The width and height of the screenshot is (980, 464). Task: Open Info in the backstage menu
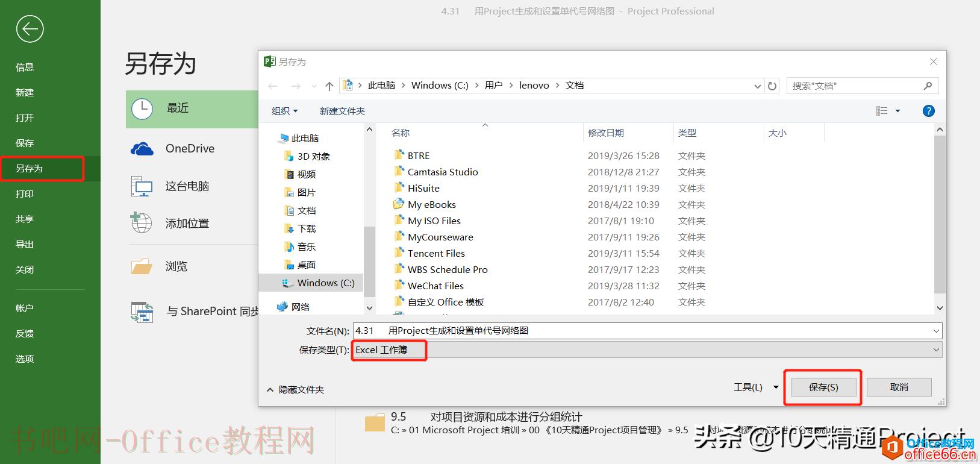(25, 67)
